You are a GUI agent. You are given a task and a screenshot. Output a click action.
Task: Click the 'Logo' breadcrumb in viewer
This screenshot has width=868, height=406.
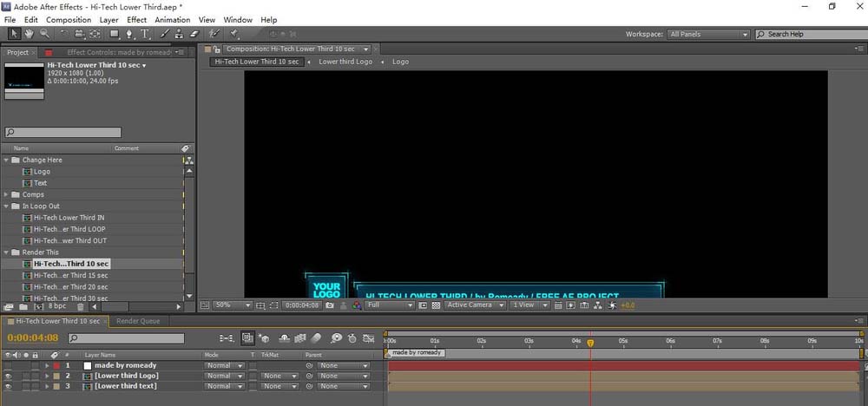(x=400, y=62)
